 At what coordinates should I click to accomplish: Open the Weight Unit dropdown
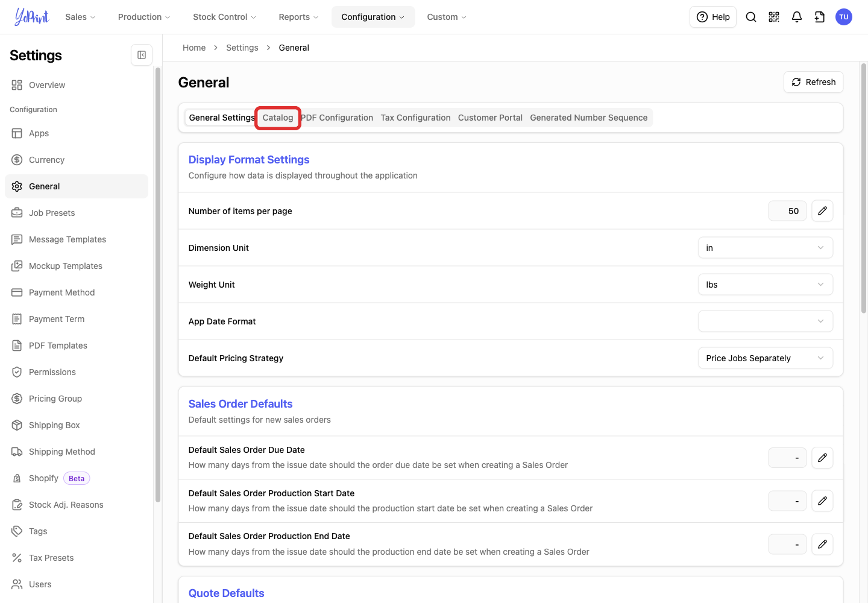[x=766, y=285]
